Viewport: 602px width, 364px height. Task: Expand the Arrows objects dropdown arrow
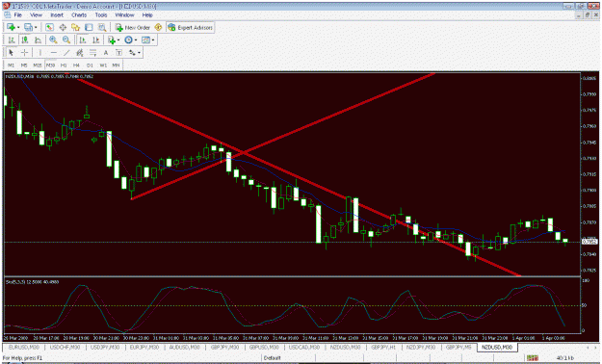[x=139, y=53]
